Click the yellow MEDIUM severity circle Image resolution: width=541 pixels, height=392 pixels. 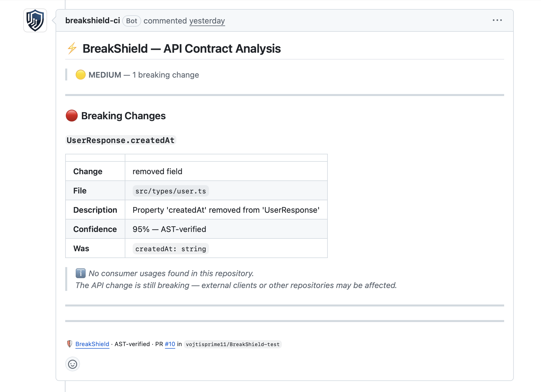coord(81,75)
